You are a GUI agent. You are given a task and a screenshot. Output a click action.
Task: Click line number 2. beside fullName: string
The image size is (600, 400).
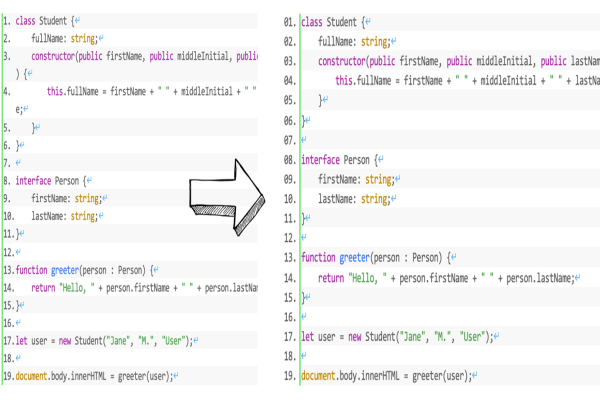7,38
